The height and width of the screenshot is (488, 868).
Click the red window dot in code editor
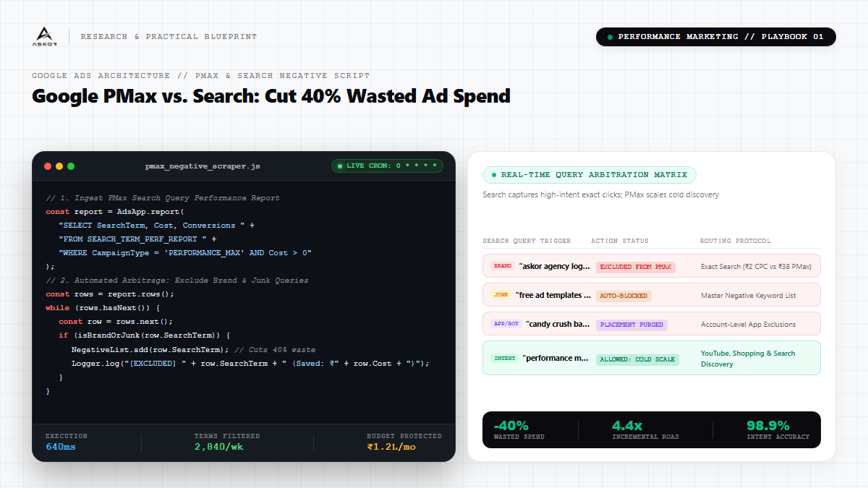[48, 166]
